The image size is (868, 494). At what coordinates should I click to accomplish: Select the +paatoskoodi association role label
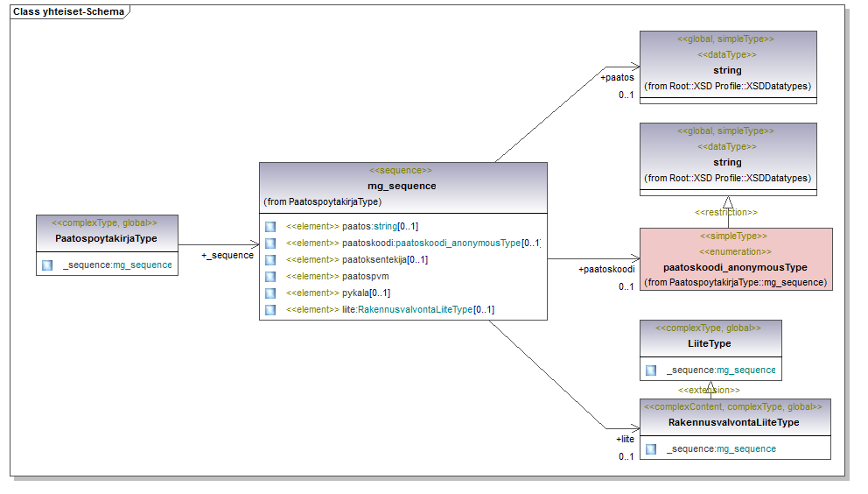coord(605,270)
